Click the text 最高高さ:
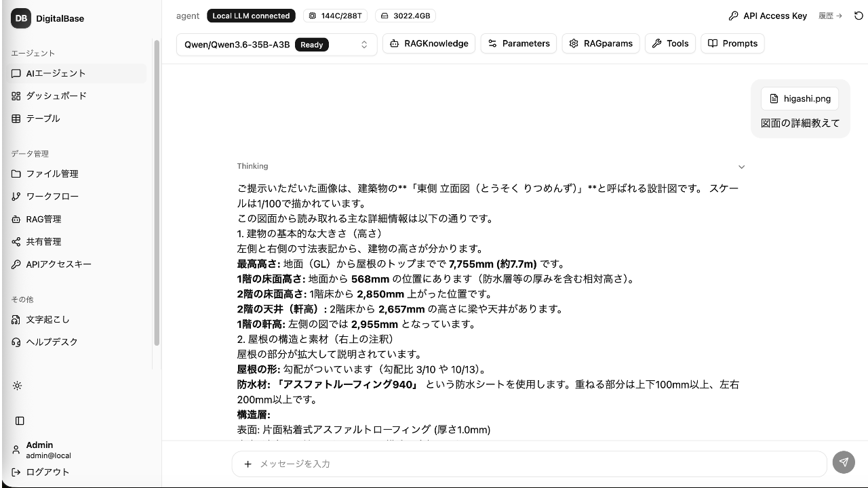868x488 pixels. [259, 264]
